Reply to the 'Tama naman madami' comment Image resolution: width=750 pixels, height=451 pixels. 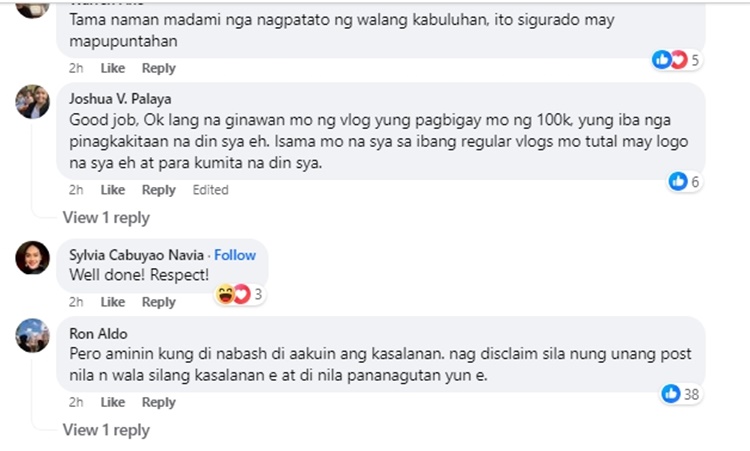159,68
